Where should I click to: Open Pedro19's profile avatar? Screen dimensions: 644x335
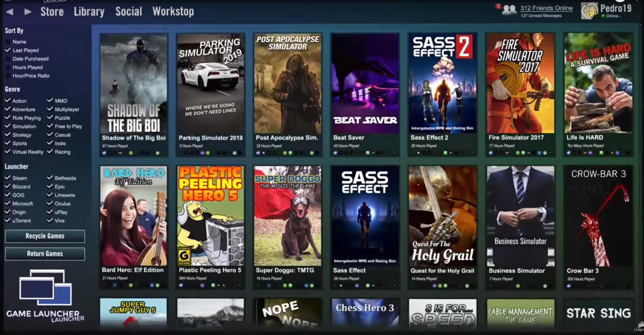589,11
